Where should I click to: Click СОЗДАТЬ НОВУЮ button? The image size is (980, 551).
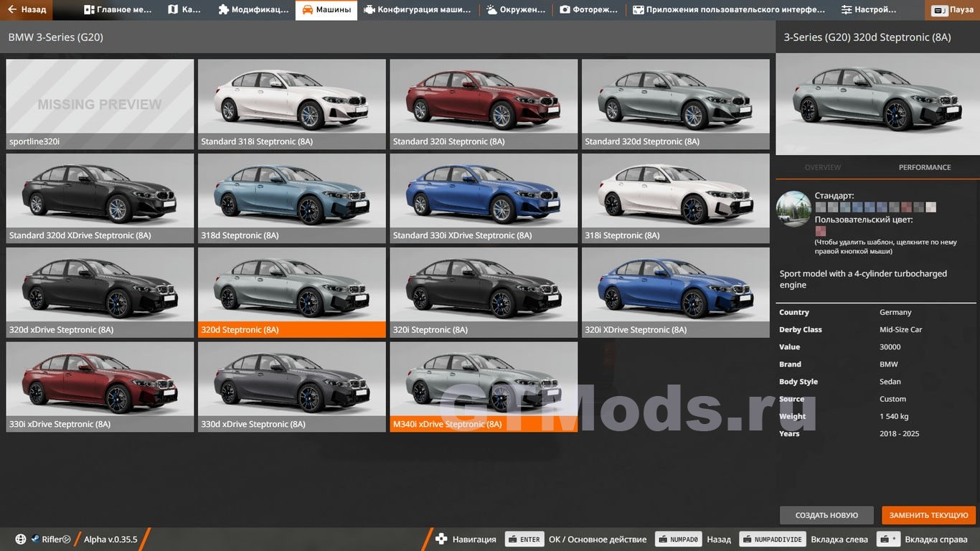826,515
